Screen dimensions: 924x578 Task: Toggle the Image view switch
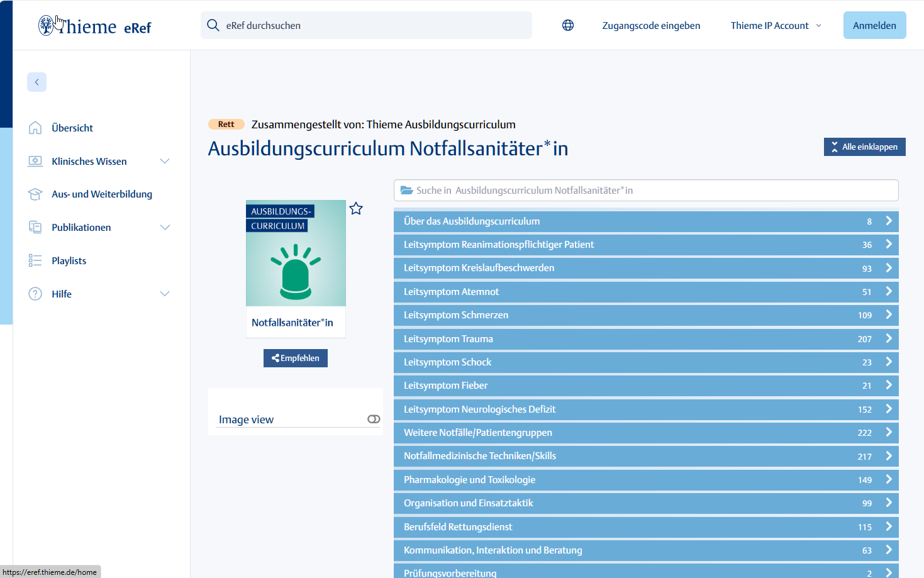(x=374, y=419)
